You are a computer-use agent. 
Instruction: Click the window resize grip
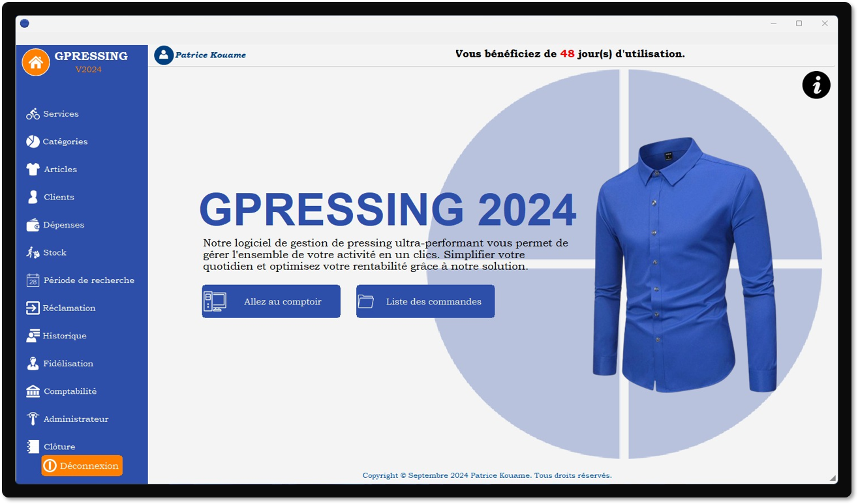click(833, 479)
